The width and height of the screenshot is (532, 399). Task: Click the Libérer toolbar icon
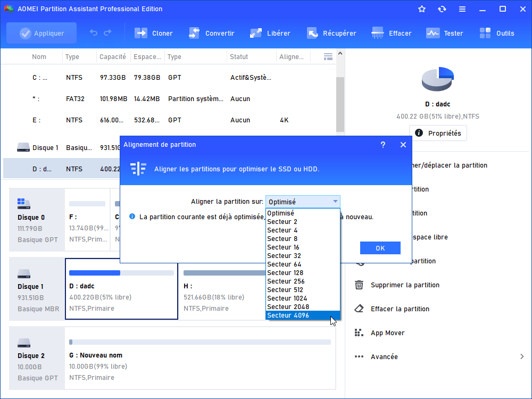click(x=256, y=33)
